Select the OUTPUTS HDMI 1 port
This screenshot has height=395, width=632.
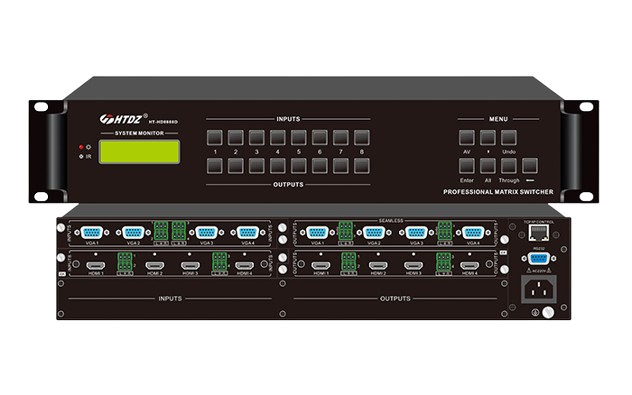point(321,266)
